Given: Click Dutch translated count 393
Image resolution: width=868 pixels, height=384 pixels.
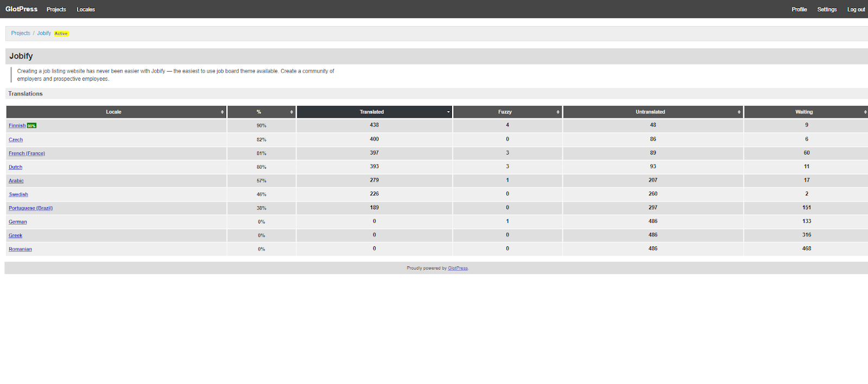Looking at the screenshot, I should 374,167.
